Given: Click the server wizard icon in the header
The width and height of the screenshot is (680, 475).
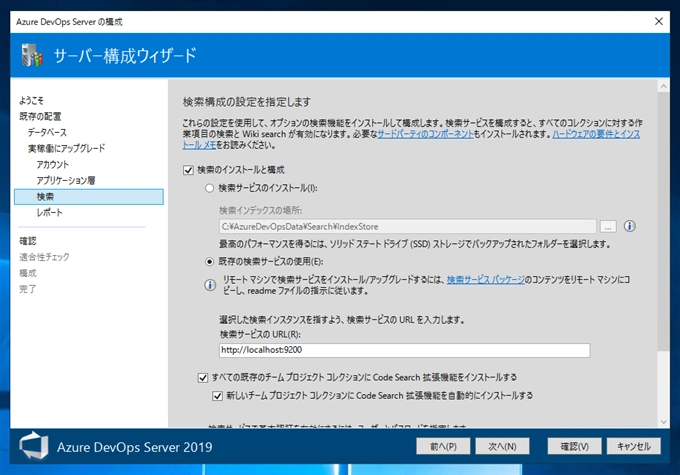Looking at the screenshot, I should (32, 55).
